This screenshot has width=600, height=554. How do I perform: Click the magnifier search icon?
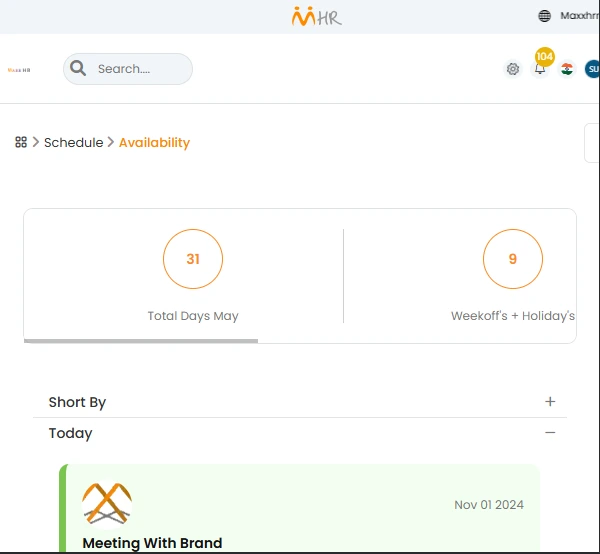click(78, 68)
